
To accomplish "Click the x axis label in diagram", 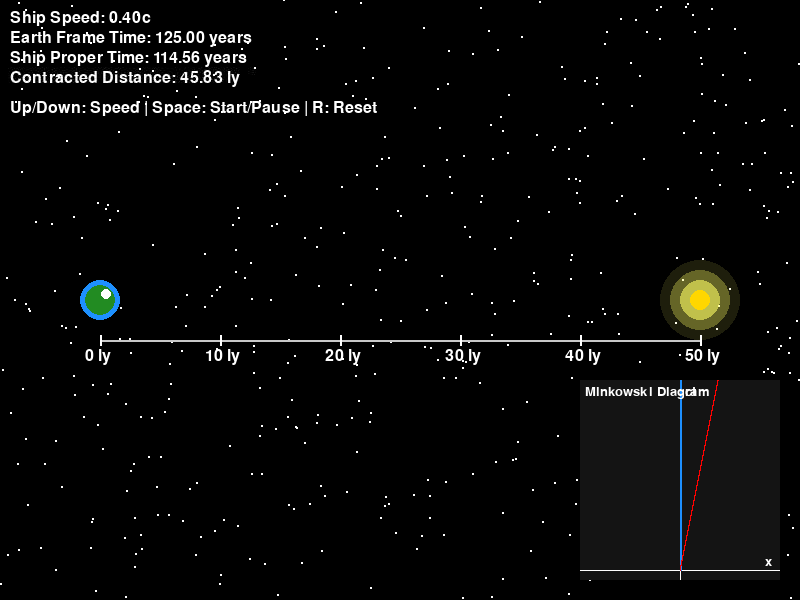I will tap(768, 562).
